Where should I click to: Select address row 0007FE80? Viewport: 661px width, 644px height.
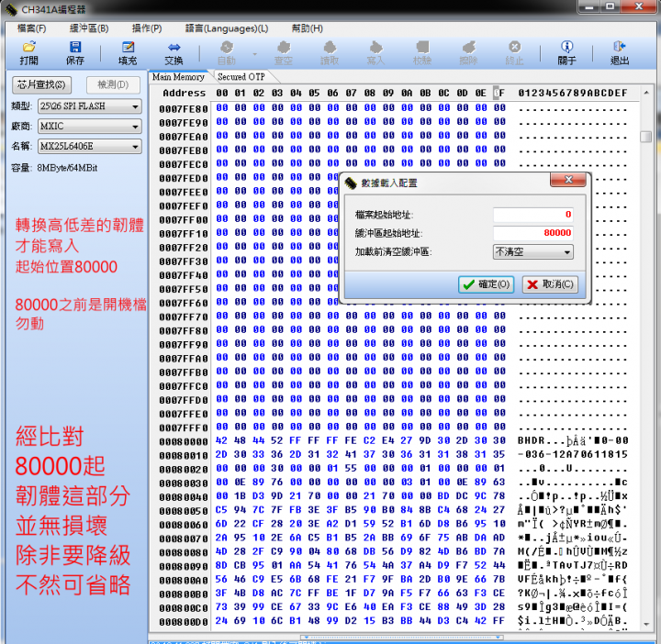click(184, 109)
